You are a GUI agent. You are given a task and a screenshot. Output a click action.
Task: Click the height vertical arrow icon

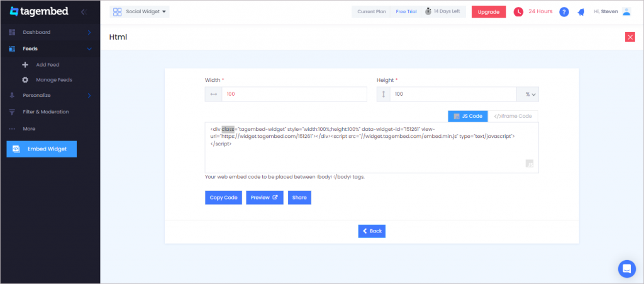point(384,94)
